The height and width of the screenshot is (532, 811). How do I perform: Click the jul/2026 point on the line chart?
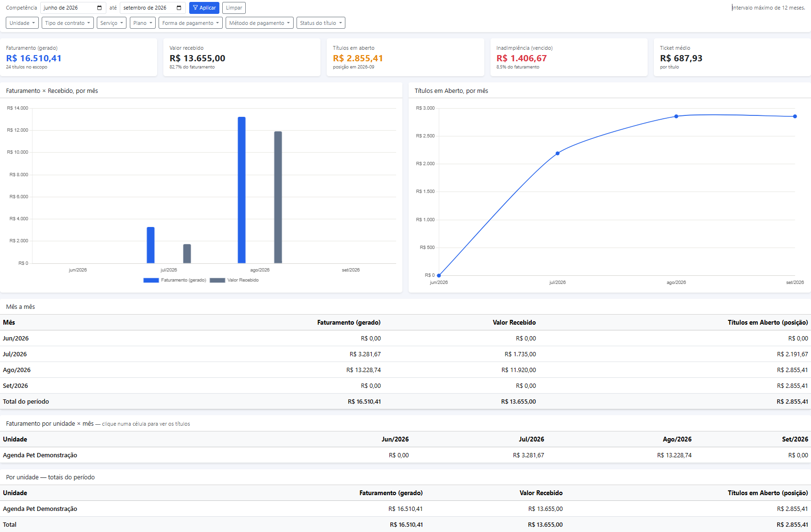(558, 153)
